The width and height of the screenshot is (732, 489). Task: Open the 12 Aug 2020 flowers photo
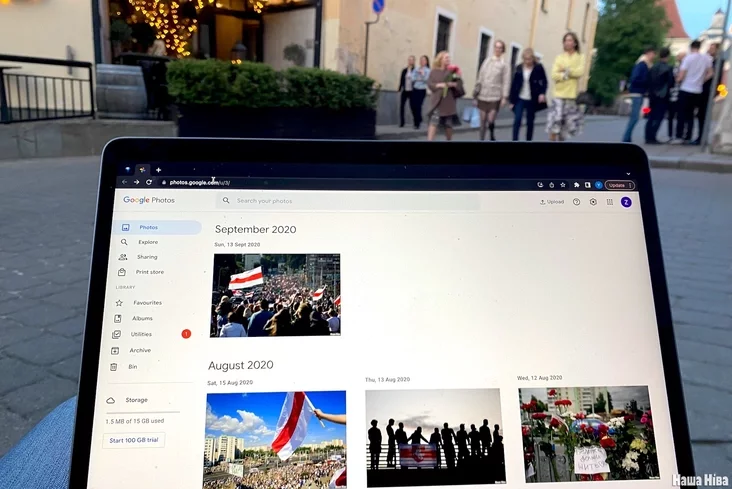click(589, 434)
